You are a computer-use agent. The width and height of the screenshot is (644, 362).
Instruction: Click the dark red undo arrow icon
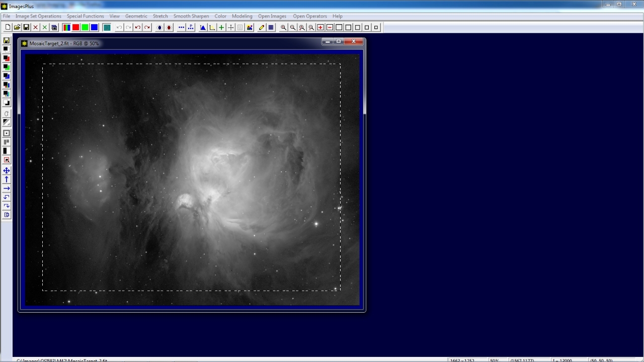tap(138, 27)
